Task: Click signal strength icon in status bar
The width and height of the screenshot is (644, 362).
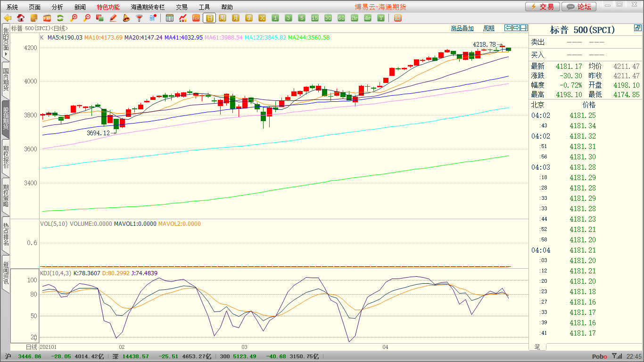Action: (x=617, y=356)
